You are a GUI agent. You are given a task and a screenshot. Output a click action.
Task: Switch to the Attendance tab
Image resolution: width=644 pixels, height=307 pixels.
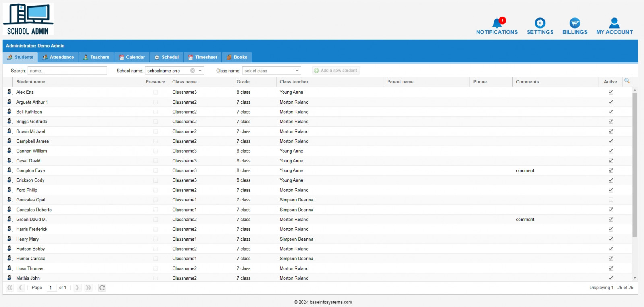(x=58, y=57)
